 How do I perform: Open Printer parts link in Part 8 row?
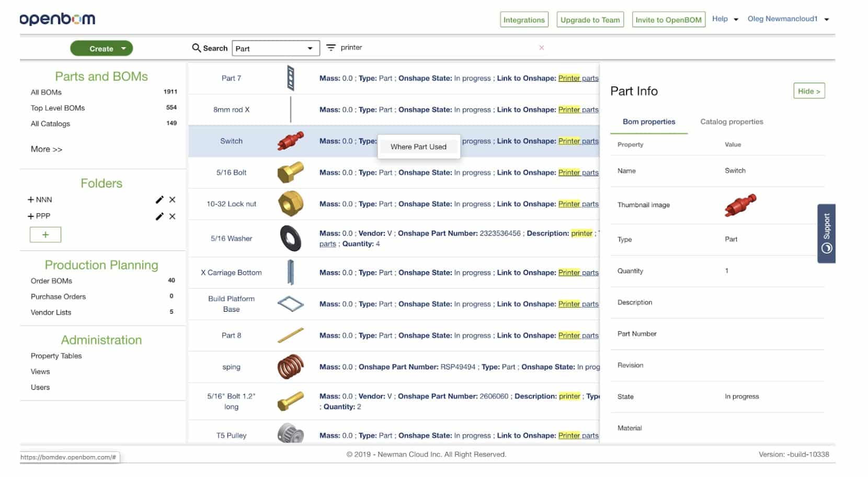pyautogui.click(x=578, y=335)
